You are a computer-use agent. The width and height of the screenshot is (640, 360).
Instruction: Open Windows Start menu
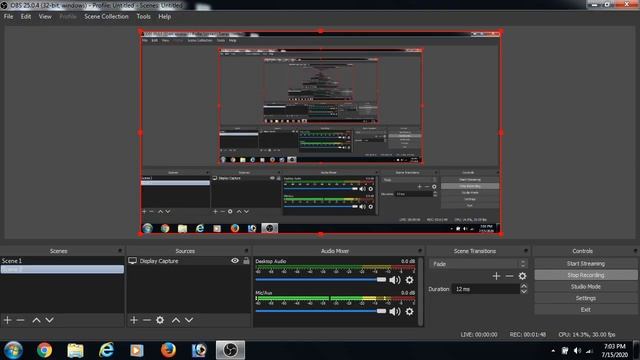tap(13, 350)
